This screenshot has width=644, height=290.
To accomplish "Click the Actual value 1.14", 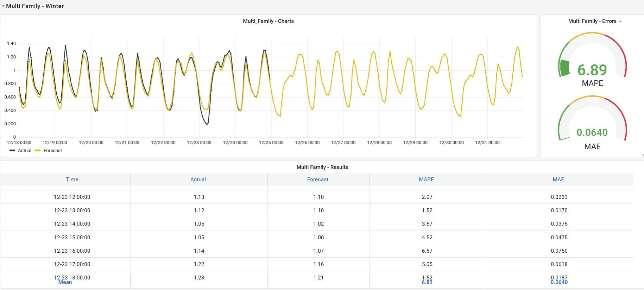I will pyautogui.click(x=199, y=251).
